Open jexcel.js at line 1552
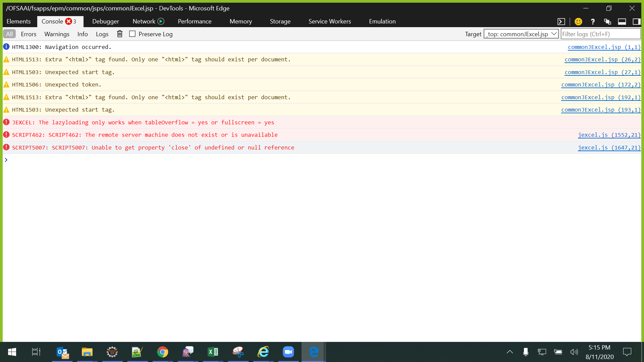 609,135
